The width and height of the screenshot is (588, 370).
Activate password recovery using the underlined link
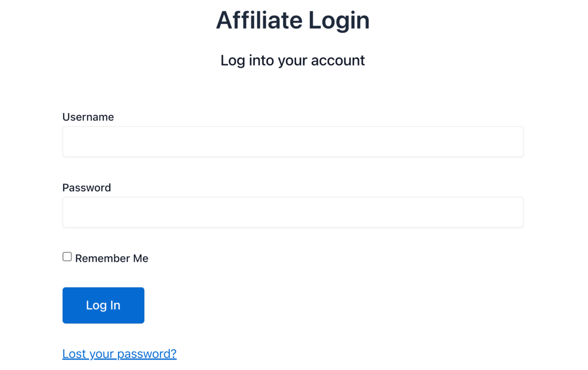(119, 354)
